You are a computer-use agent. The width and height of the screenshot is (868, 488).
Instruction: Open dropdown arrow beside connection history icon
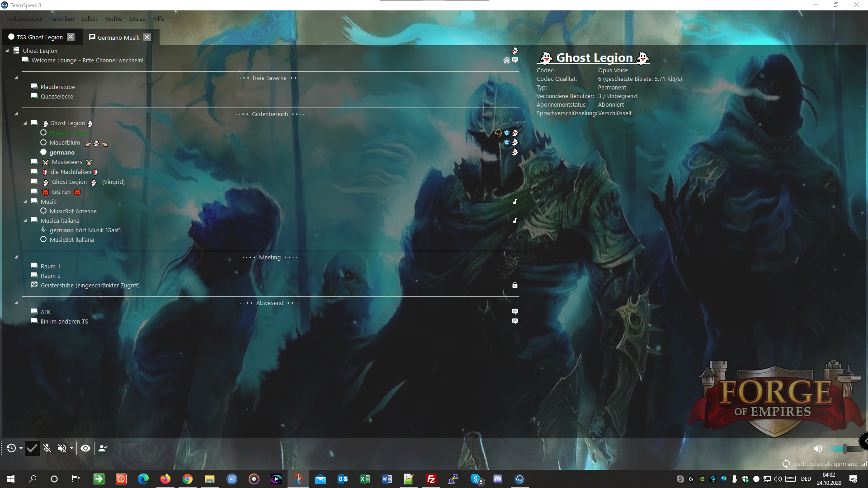(21, 448)
